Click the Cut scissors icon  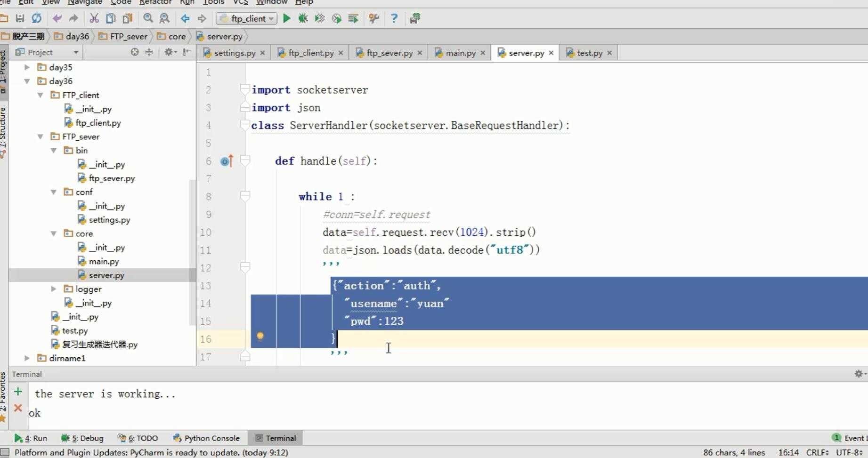point(94,18)
